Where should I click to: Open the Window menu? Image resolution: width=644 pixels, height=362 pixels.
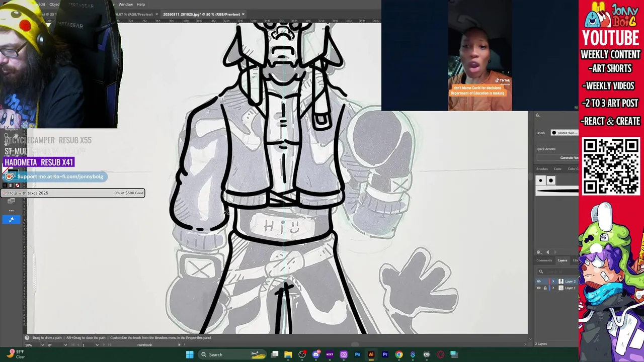pyautogui.click(x=125, y=5)
